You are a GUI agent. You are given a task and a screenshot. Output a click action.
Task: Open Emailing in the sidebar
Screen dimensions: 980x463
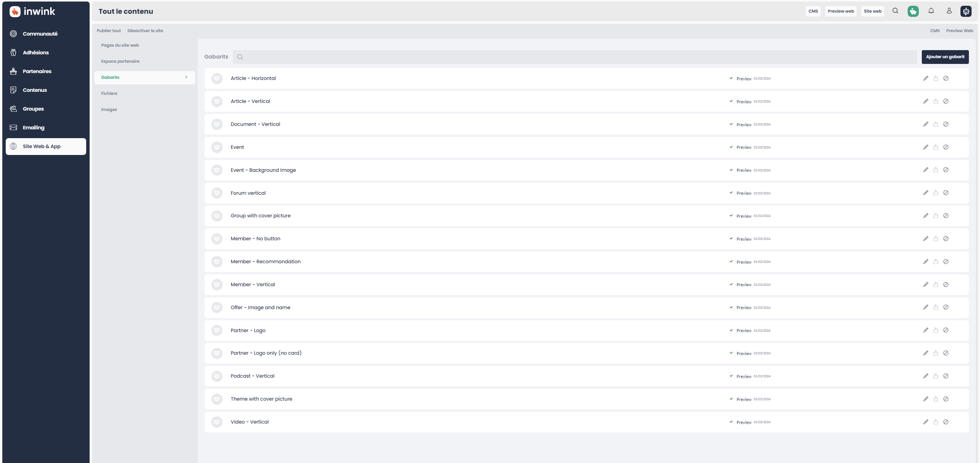pyautogui.click(x=33, y=128)
